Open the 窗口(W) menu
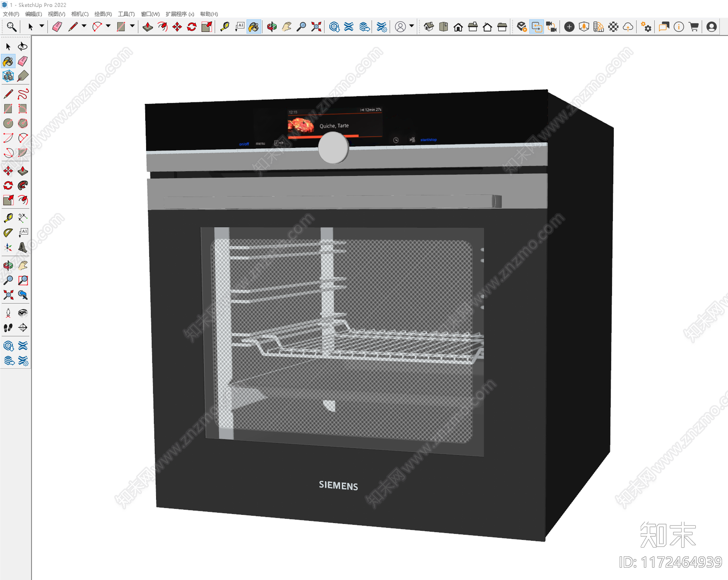The image size is (728, 580). 150,14
